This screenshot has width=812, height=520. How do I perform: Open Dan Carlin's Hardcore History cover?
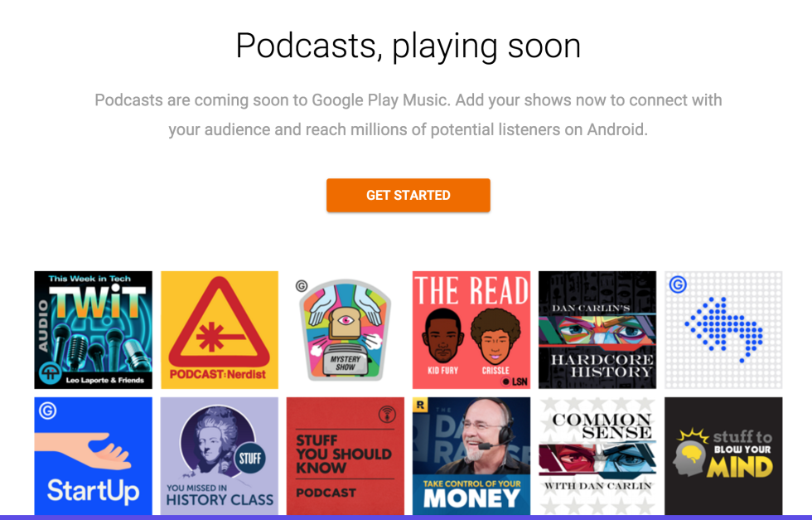coord(597,330)
